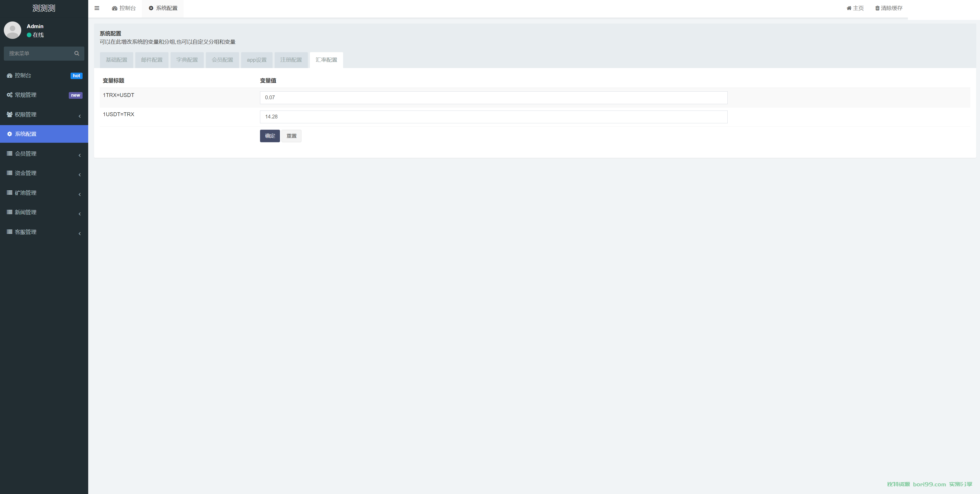Open the app设置 tab
The height and width of the screenshot is (494, 980).
[256, 60]
